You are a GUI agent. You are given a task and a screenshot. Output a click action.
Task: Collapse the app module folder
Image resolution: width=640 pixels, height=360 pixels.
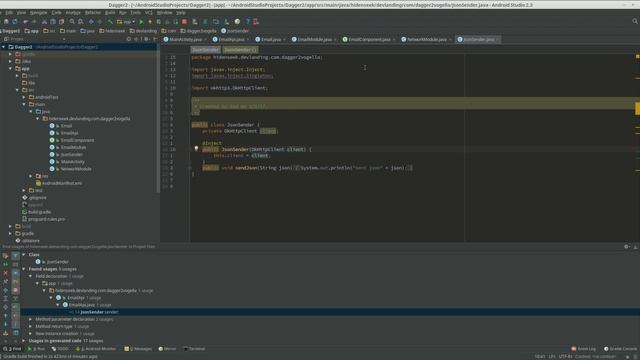click(x=10, y=69)
